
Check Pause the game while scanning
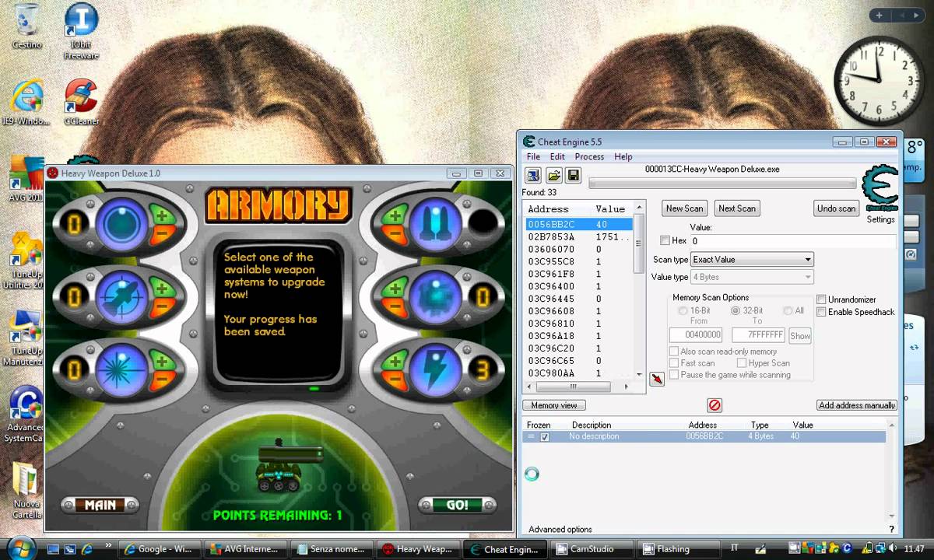pyautogui.click(x=674, y=375)
